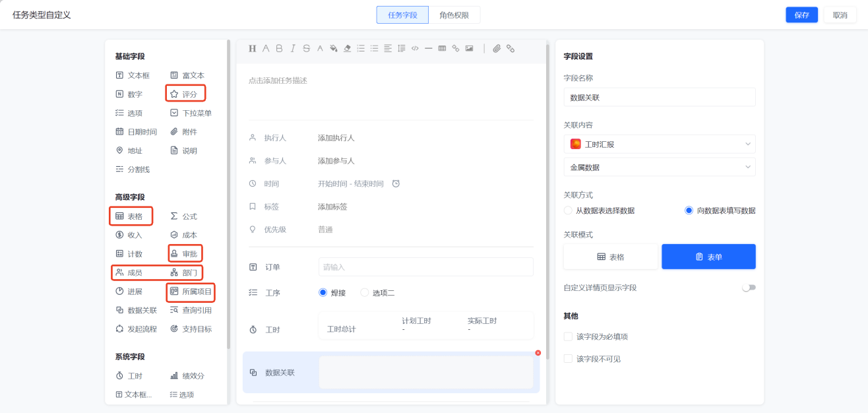
Task: Add the 富文本 rich text field
Action: [x=188, y=75]
